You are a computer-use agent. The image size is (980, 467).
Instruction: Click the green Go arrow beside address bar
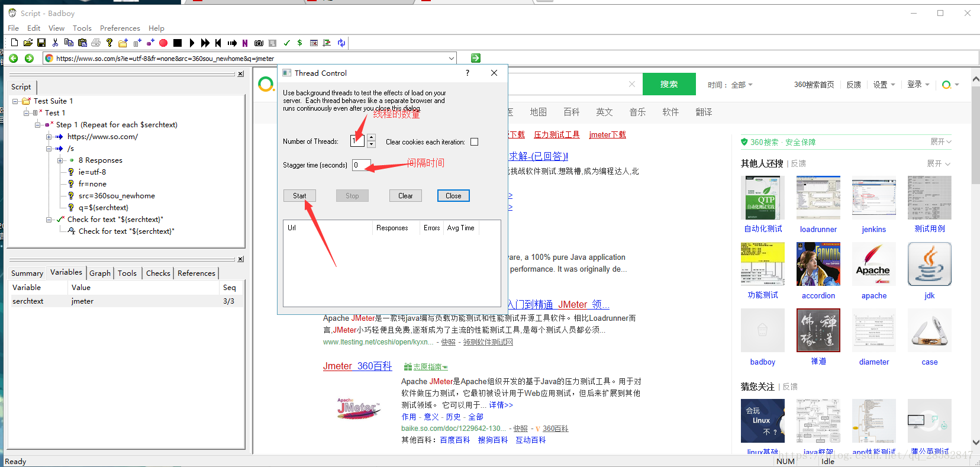(x=476, y=58)
